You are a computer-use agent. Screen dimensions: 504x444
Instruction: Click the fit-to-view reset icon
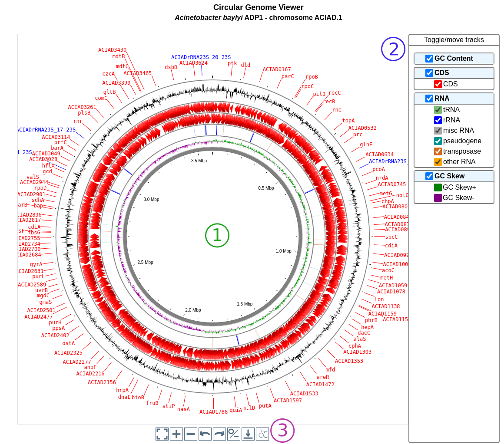pos(162,434)
